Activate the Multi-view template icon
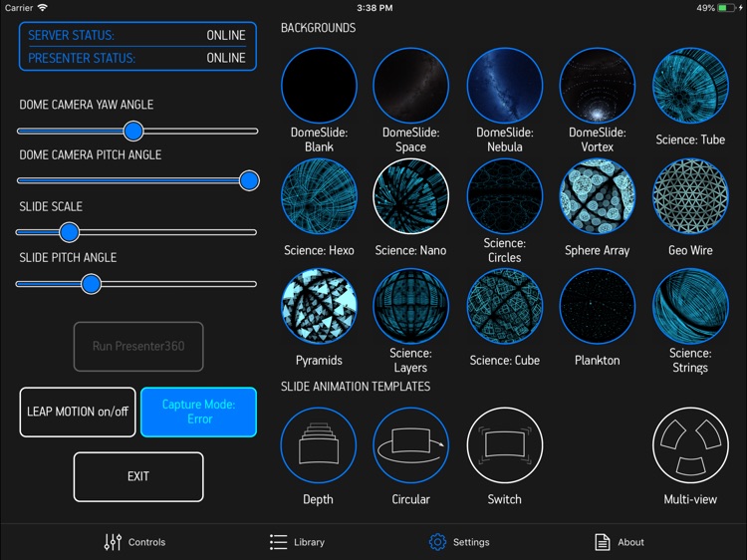Screen dimensions: 747x560 point(690,445)
